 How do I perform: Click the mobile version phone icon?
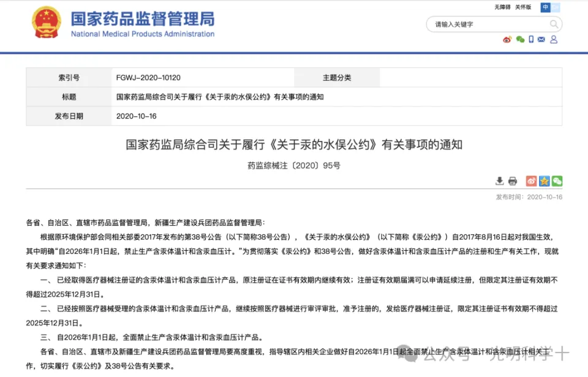[x=531, y=39]
